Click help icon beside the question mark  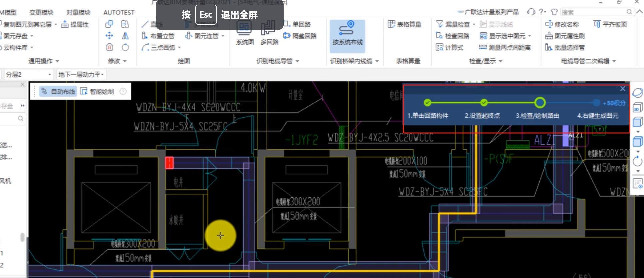542,12
